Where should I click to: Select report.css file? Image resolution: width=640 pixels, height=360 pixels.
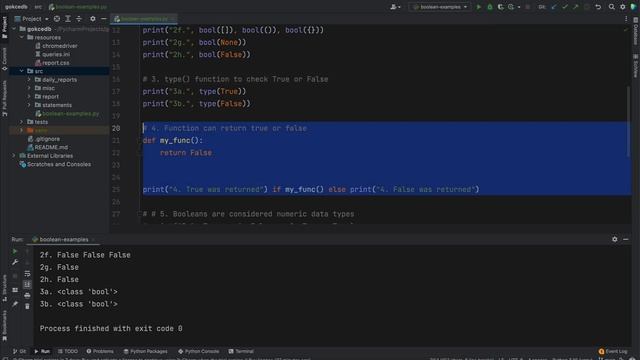pos(52,63)
